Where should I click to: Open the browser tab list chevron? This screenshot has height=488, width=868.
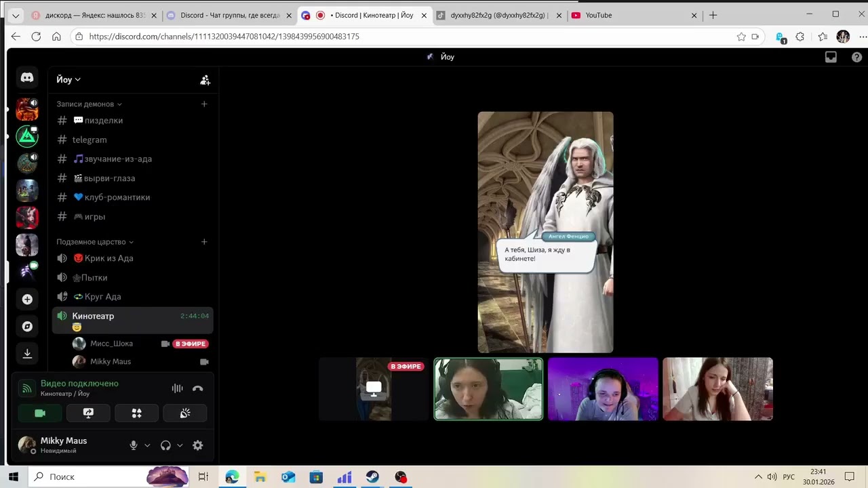point(16,15)
